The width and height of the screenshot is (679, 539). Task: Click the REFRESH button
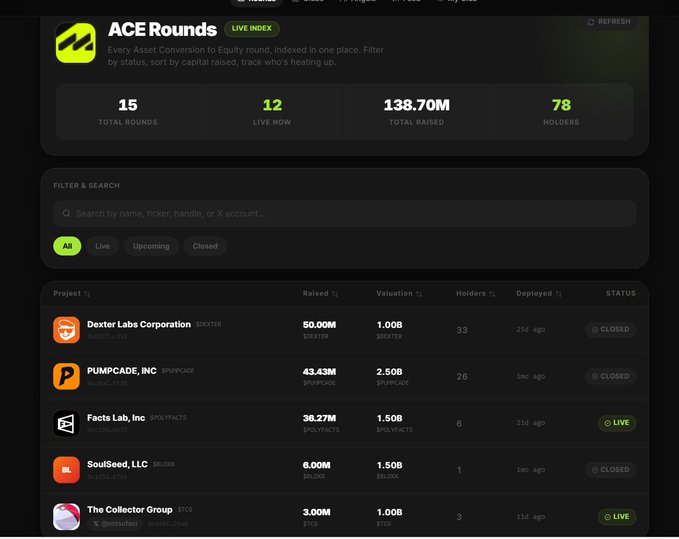(x=609, y=22)
